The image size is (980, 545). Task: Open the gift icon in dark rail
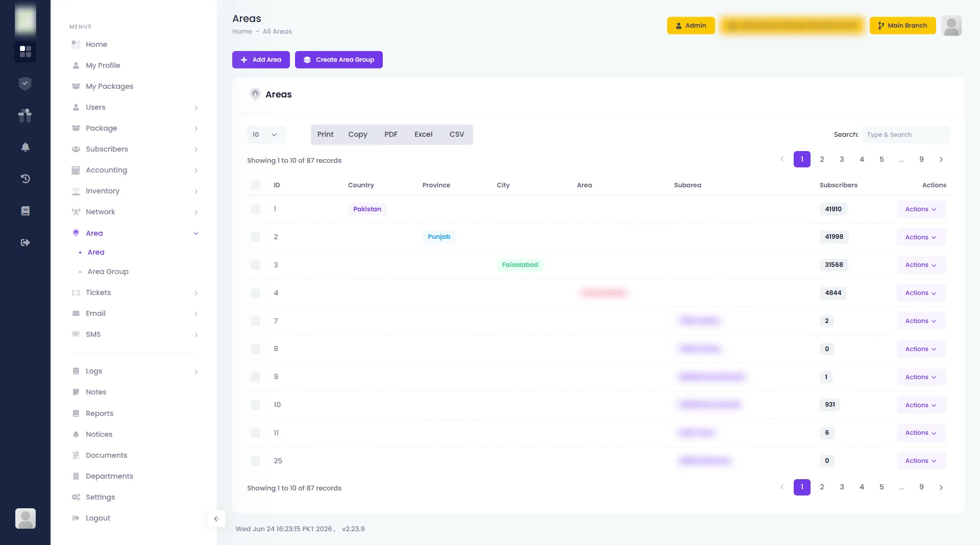tap(25, 115)
